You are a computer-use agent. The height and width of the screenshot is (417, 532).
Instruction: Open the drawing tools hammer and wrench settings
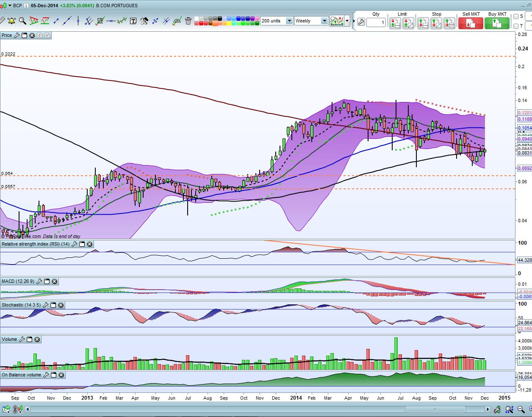(x=144, y=21)
